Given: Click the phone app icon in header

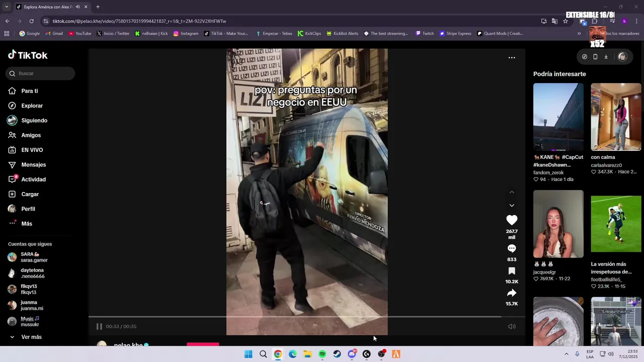Looking at the screenshot, I should 595,57.
